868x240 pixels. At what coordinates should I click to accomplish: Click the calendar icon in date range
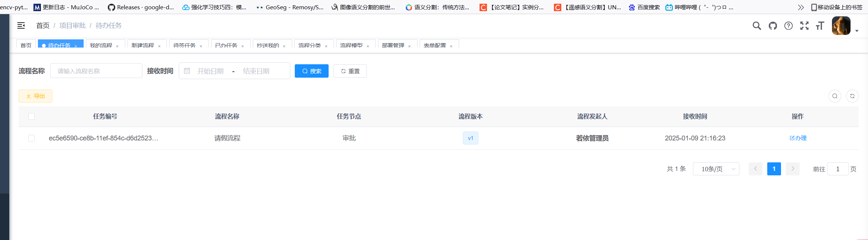187,71
